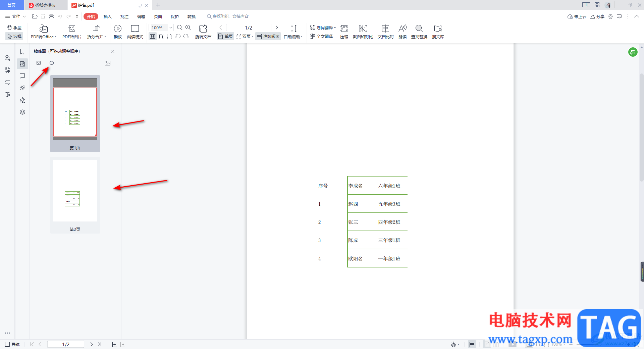Go to previous page in toolbar
Screen dimensions: 644x349
pos(221,28)
